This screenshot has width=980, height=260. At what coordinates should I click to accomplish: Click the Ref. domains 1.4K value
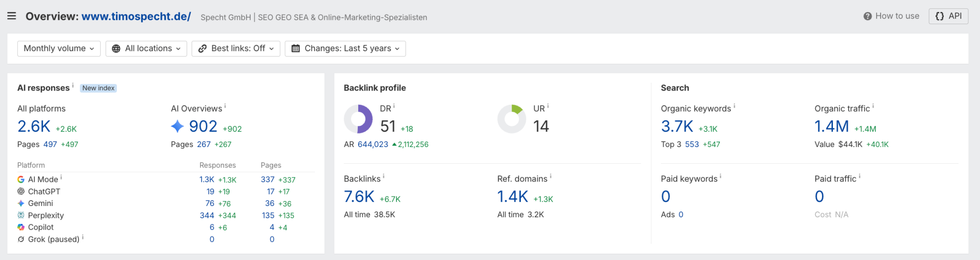[513, 196]
